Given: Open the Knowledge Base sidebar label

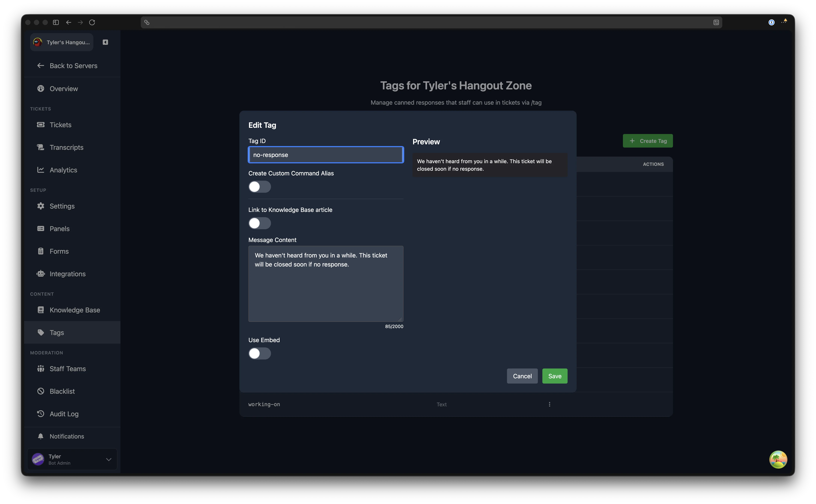Looking at the screenshot, I should 75,310.
